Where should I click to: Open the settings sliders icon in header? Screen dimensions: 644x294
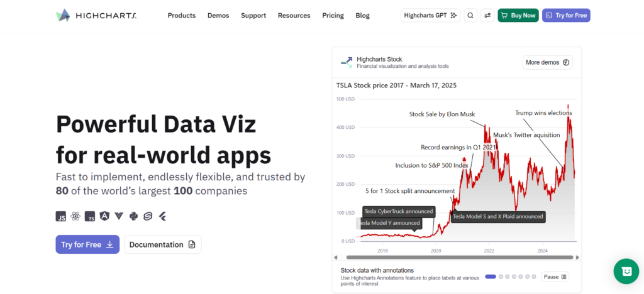(x=487, y=16)
